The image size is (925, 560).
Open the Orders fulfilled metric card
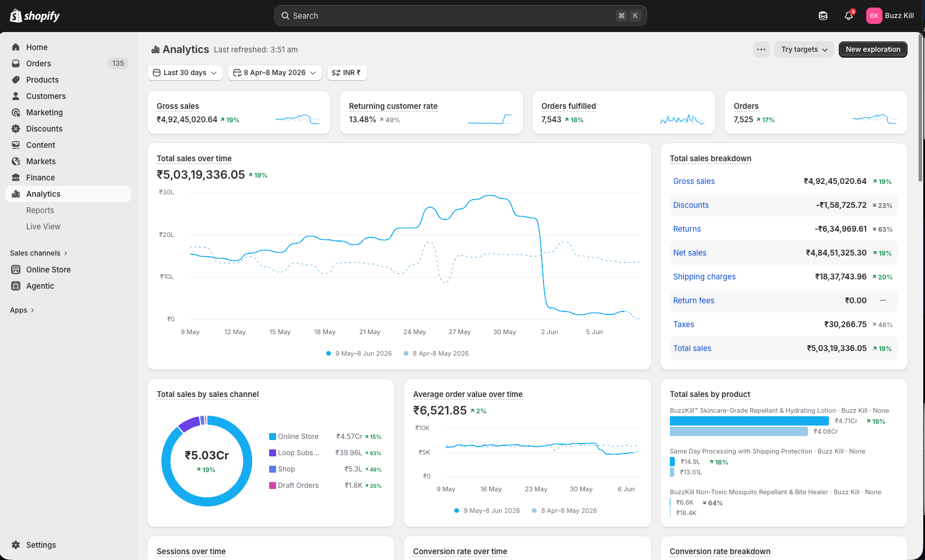point(623,112)
